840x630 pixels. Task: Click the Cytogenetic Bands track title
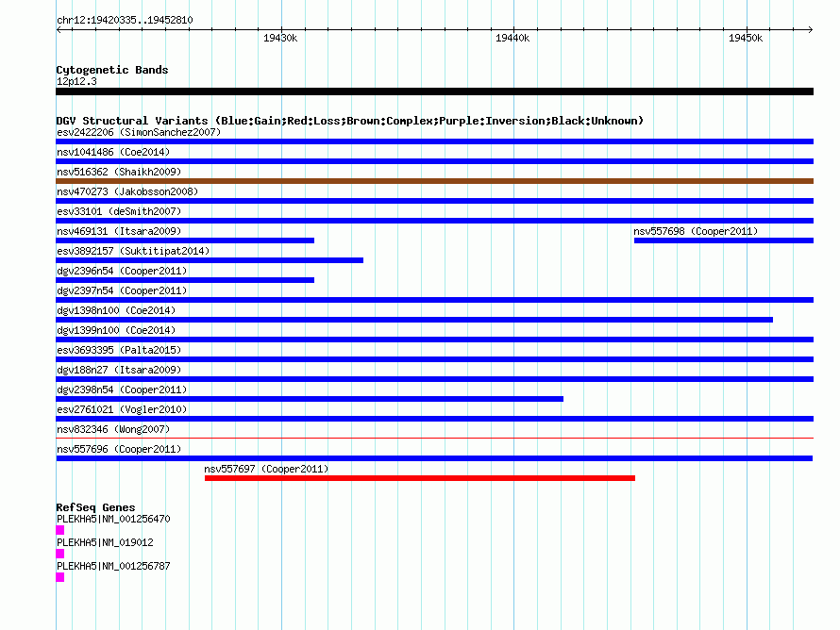[112, 70]
